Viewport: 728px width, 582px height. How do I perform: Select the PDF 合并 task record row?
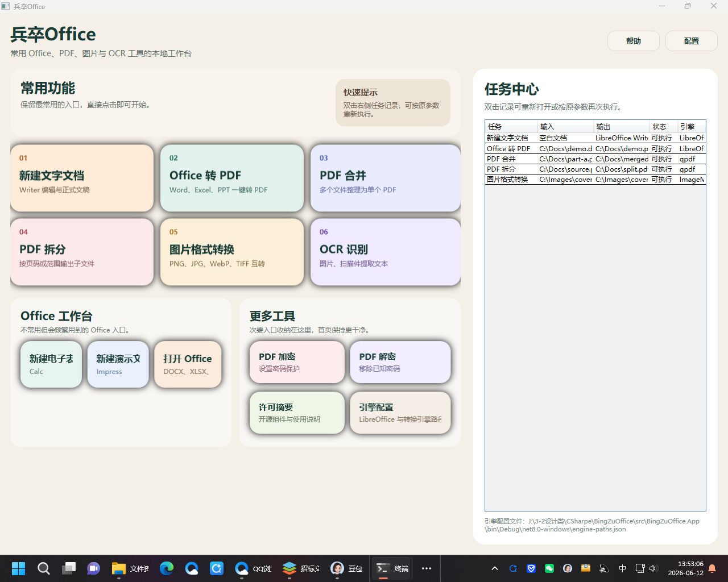(595, 159)
